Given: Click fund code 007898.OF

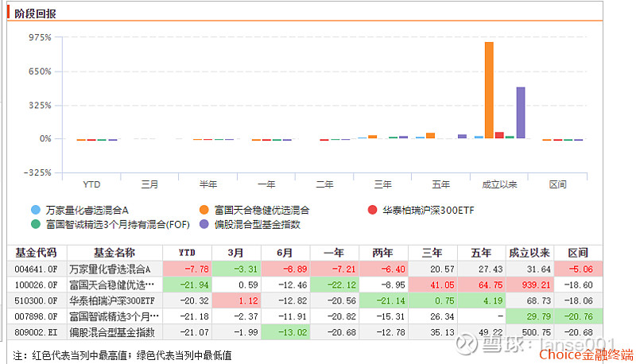Looking at the screenshot, I should tap(36, 316).
